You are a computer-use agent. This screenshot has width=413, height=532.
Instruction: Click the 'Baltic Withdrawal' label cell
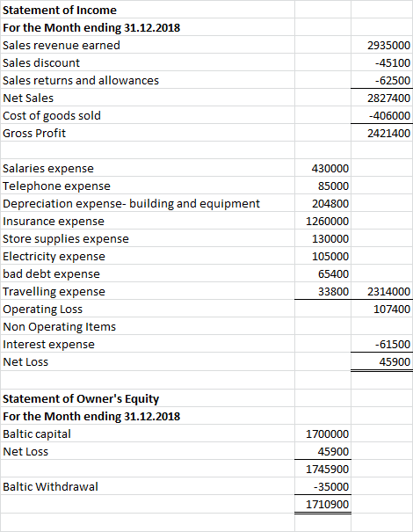click(148, 486)
